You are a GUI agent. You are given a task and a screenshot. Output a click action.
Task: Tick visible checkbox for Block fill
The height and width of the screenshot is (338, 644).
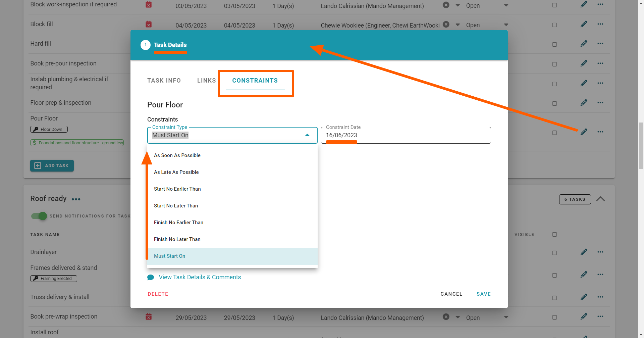point(554,25)
